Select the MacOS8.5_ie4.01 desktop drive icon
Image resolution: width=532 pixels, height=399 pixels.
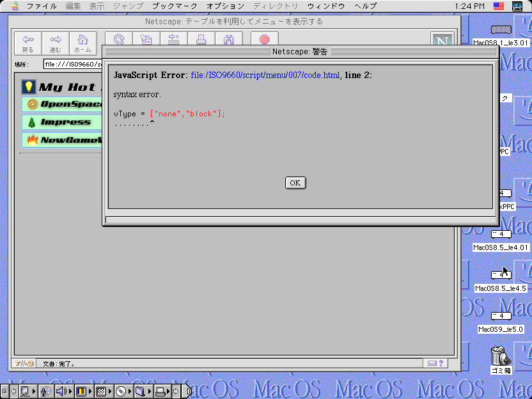click(501, 234)
